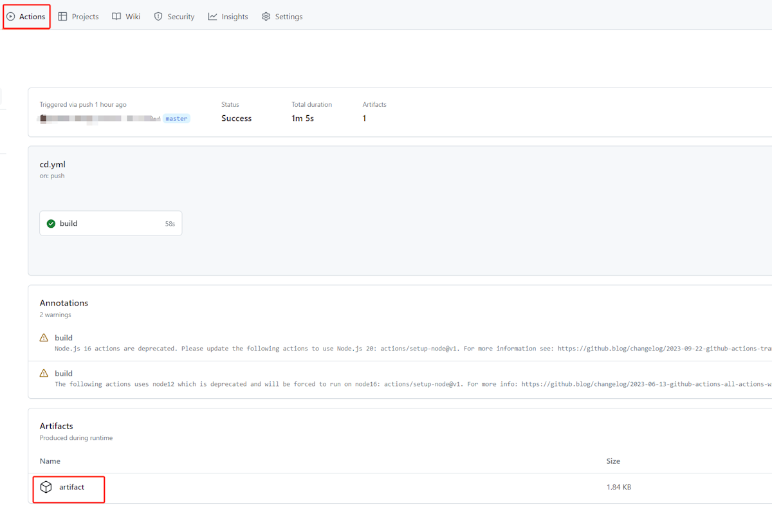This screenshot has height=532, width=772.
Task: Click the package icon next to artifact
Action: 46,487
